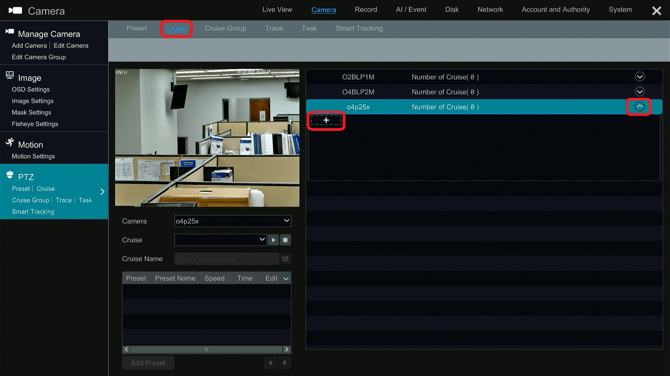
Task: Click the plus icon to add cruise
Action: coord(326,120)
